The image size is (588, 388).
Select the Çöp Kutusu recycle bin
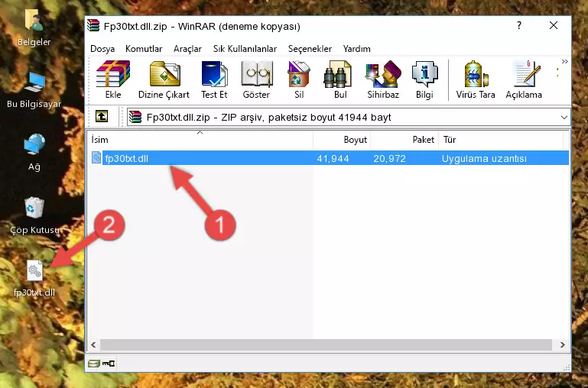(34, 215)
